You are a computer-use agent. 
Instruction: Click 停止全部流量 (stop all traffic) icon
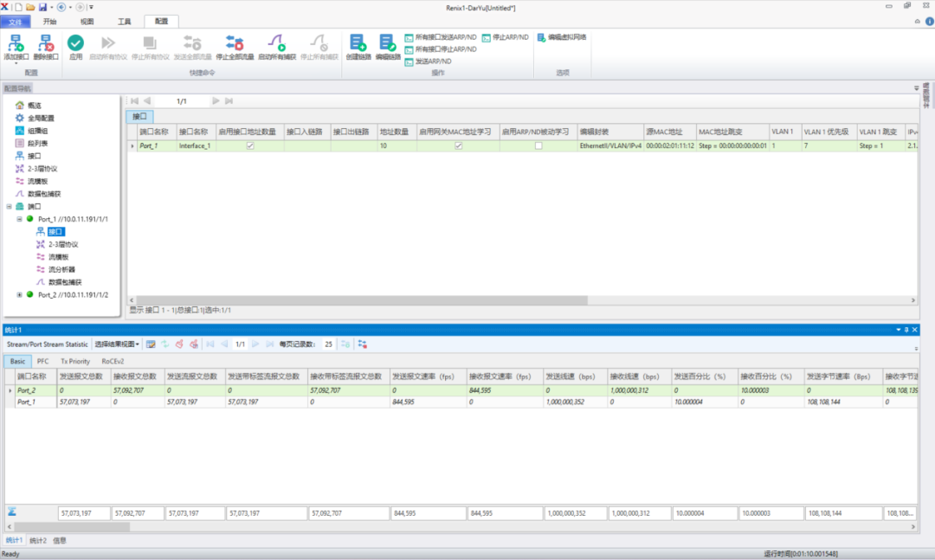pyautogui.click(x=235, y=43)
